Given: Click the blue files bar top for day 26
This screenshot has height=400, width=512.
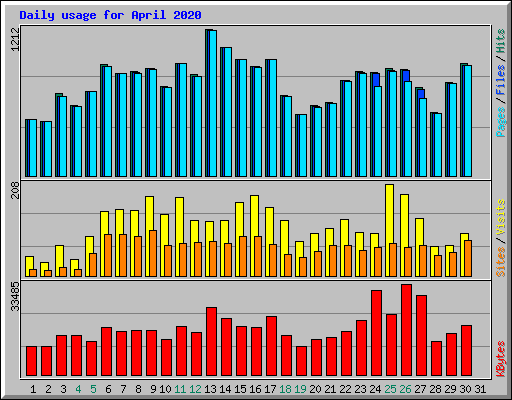Looking at the screenshot, I should (x=406, y=76).
